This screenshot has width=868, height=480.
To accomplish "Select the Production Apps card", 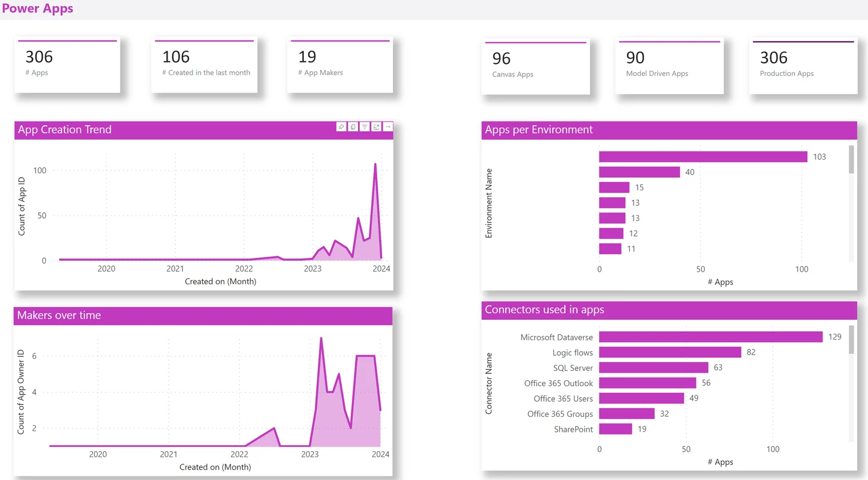I will click(x=804, y=66).
